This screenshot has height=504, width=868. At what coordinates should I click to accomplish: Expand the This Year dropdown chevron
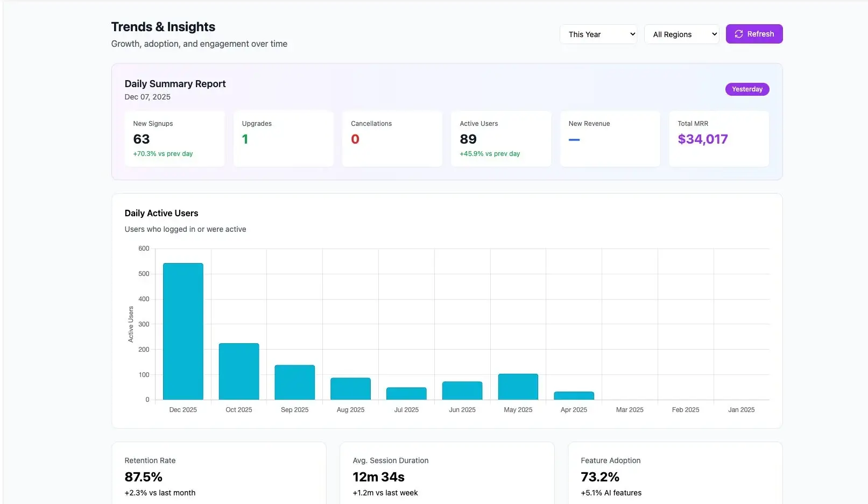click(x=632, y=34)
